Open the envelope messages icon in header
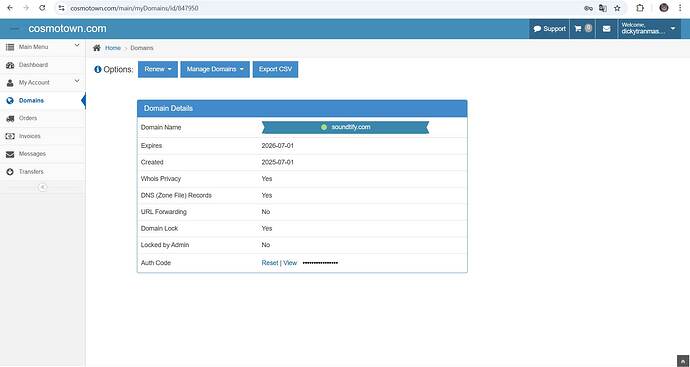Image resolution: width=690 pixels, height=367 pixels. 607,29
